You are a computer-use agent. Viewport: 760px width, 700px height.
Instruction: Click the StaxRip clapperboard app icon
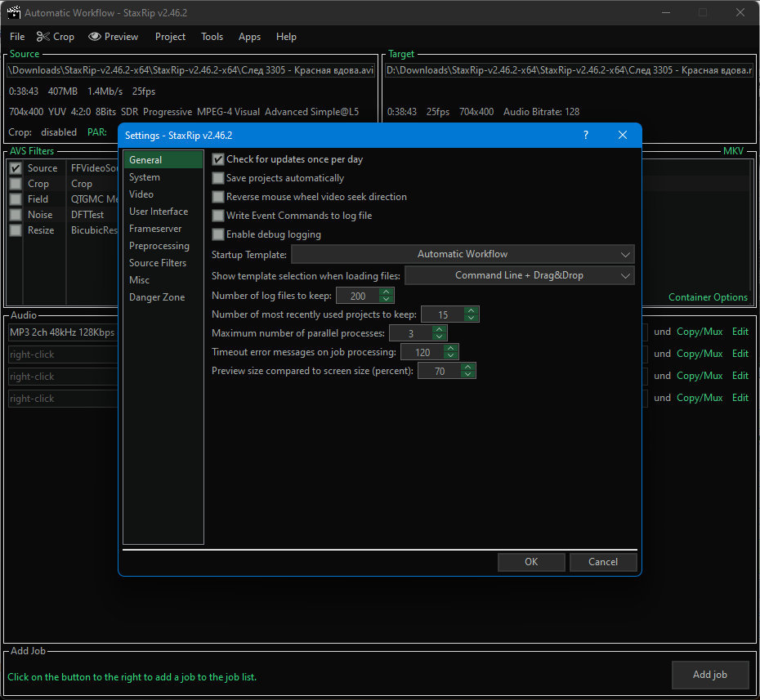click(x=14, y=12)
